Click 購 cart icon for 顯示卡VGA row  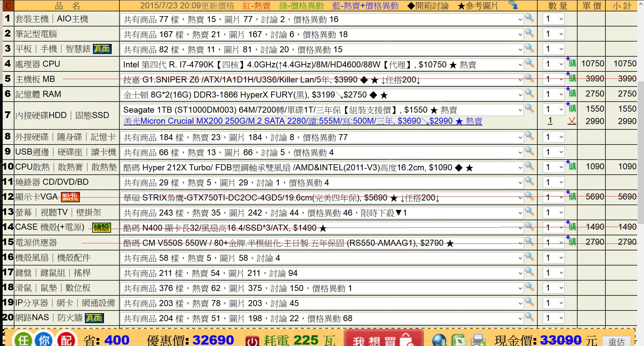point(571,196)
